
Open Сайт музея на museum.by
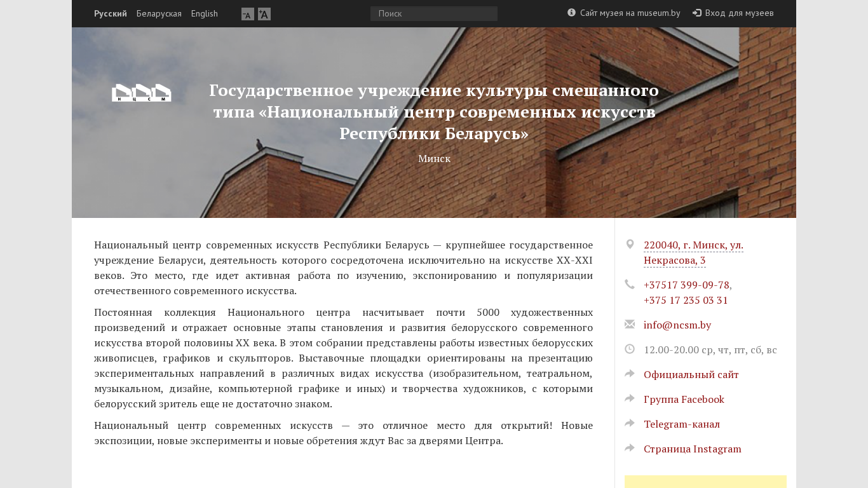(630, 13)
